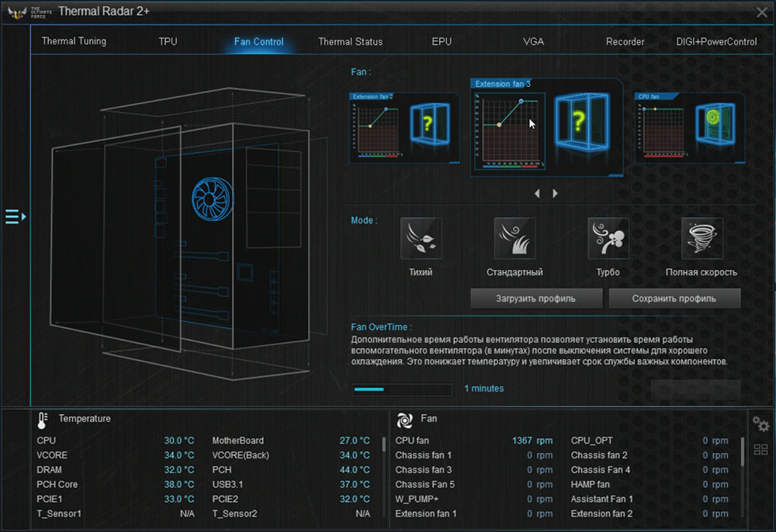Click the Сохранить профиль button
Viewport: 776px width, 532px height.
pos(674,299)
